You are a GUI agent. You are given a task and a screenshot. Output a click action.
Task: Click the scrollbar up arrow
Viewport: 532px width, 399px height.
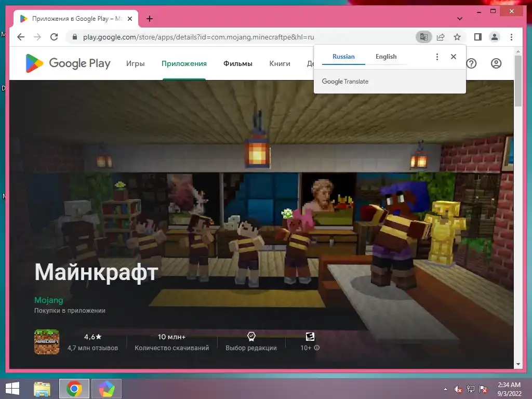[x=518, y=51]
